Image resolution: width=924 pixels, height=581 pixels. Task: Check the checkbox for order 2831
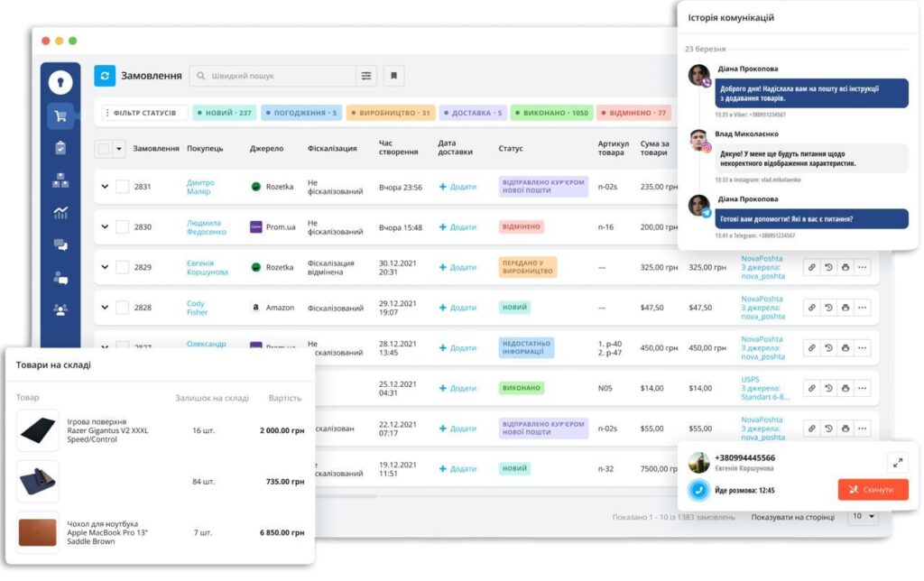coord(122,187)
